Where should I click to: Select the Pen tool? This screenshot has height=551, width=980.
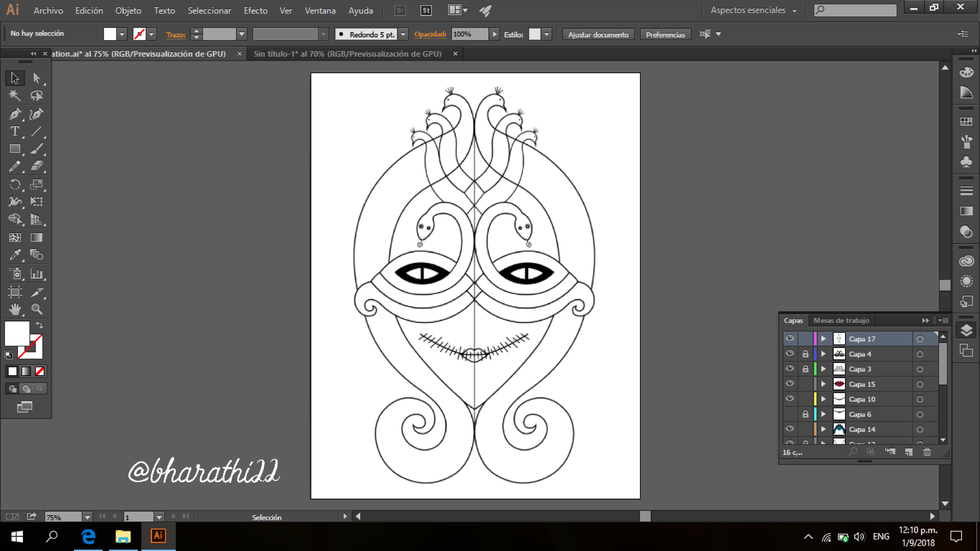tap(15, 114)
